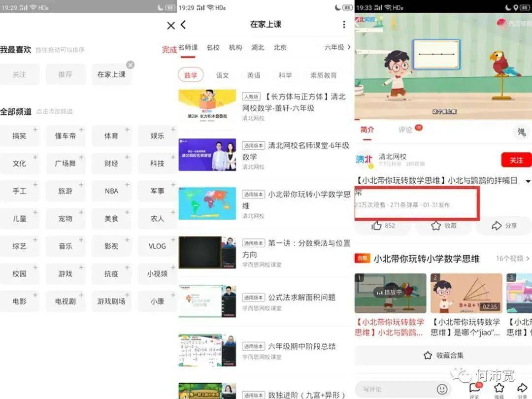Like the video with thumbs-up 852
The height and width of the screenshot is (399, 532).
(x=383, y=226)
